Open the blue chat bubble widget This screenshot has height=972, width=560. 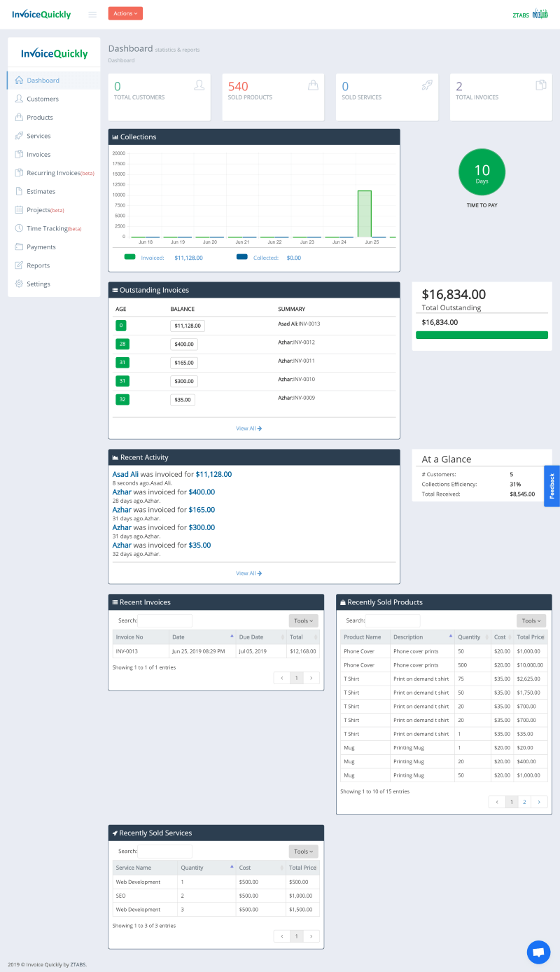click(x=538, y=952)
